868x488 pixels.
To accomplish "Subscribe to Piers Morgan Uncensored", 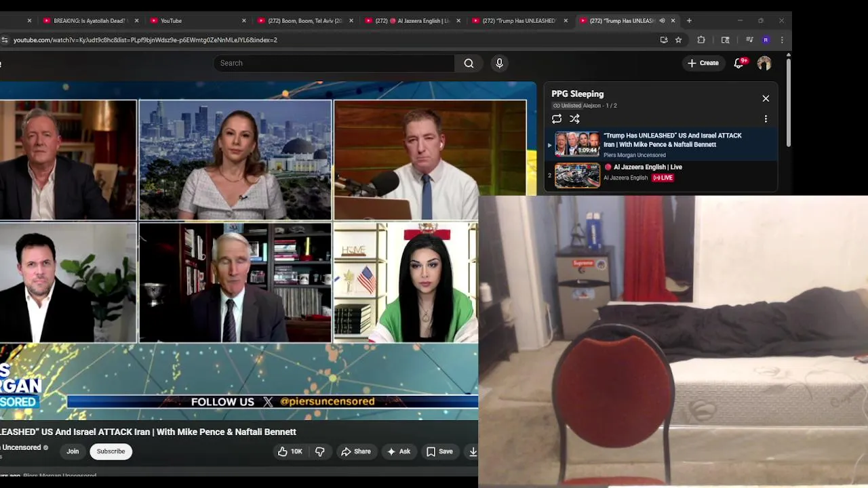I will (111, 451).
